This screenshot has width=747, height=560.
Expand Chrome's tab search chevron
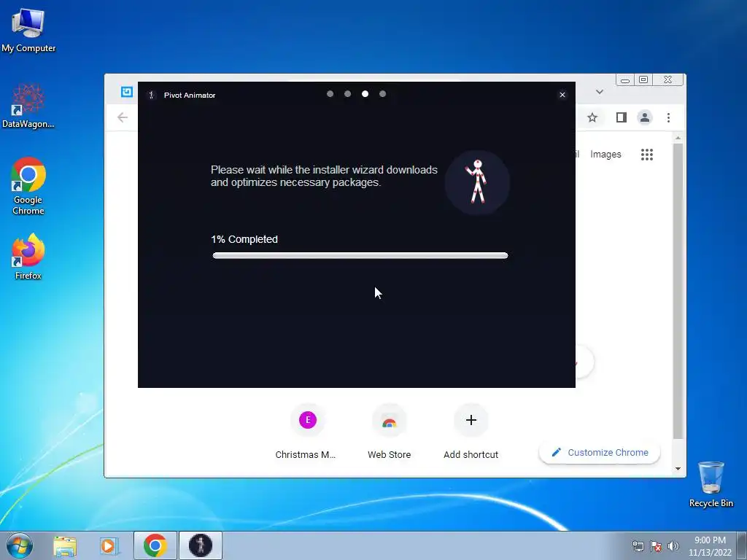[x=600, y=92]
